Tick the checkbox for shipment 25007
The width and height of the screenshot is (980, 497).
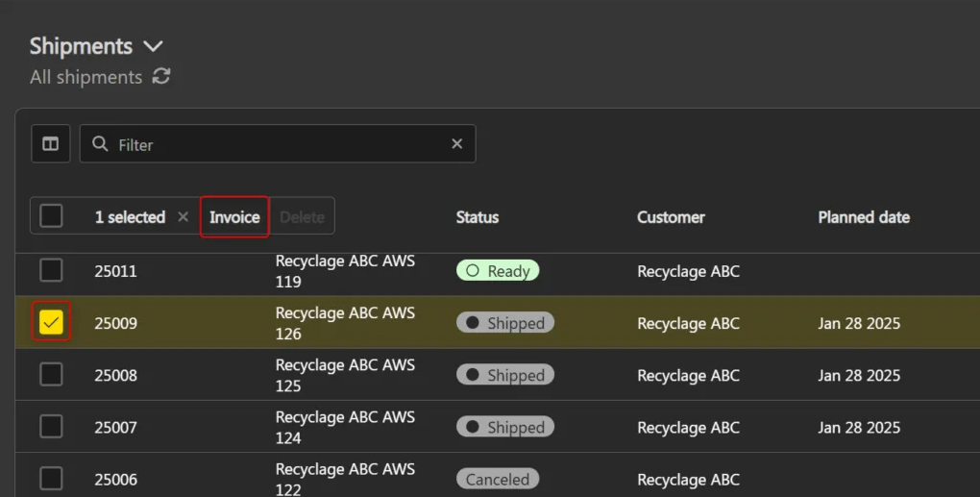pos(51,427)
